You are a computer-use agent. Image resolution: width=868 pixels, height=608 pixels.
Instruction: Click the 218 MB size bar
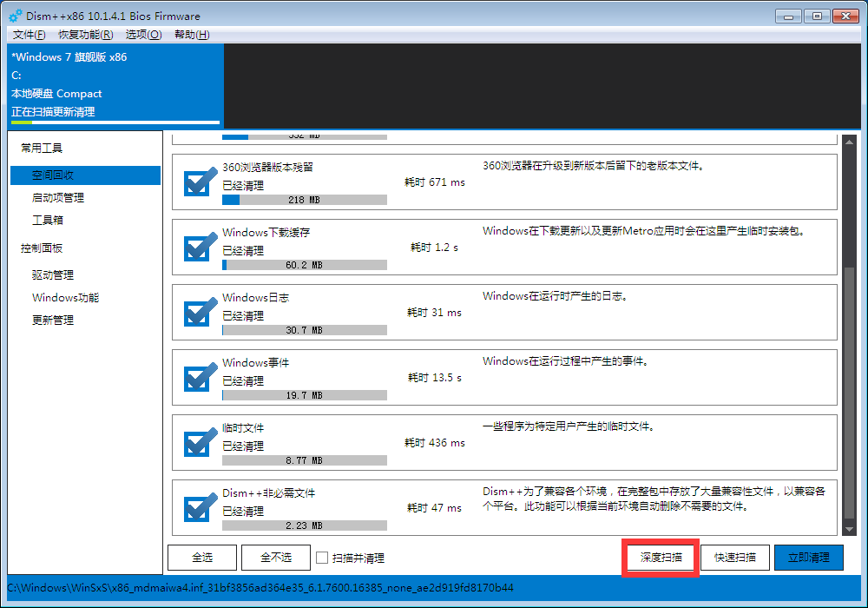305,200
